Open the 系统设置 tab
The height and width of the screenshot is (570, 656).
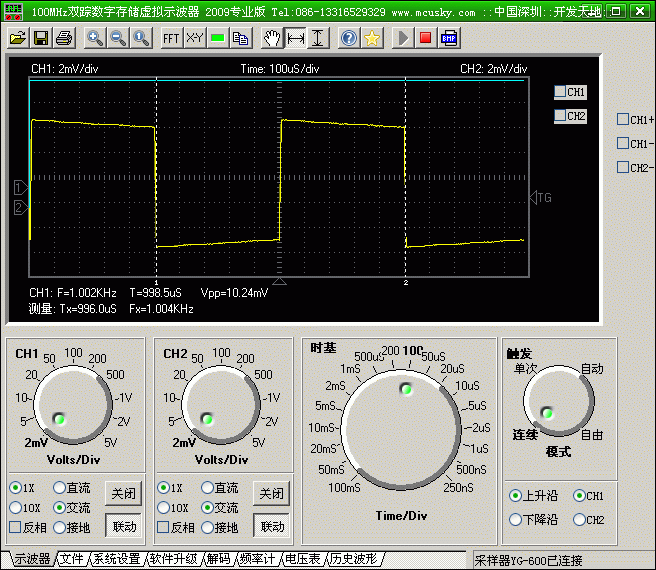(x=116, y=559)
